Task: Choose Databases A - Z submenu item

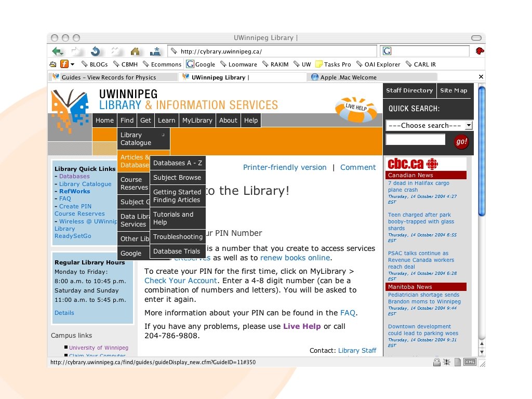Action: click(x=178, y=163)
